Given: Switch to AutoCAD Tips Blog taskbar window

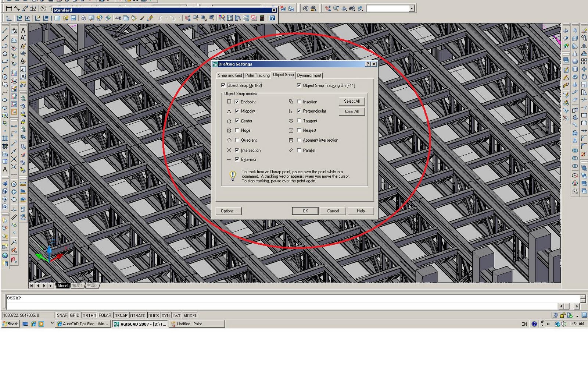Looking at the screenshot, I should (x=83, y=324).
